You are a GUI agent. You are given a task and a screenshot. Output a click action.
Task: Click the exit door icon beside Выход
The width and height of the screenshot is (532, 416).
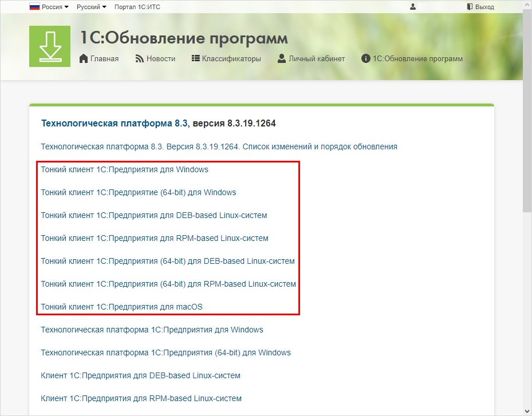click(x=470, y=7)
